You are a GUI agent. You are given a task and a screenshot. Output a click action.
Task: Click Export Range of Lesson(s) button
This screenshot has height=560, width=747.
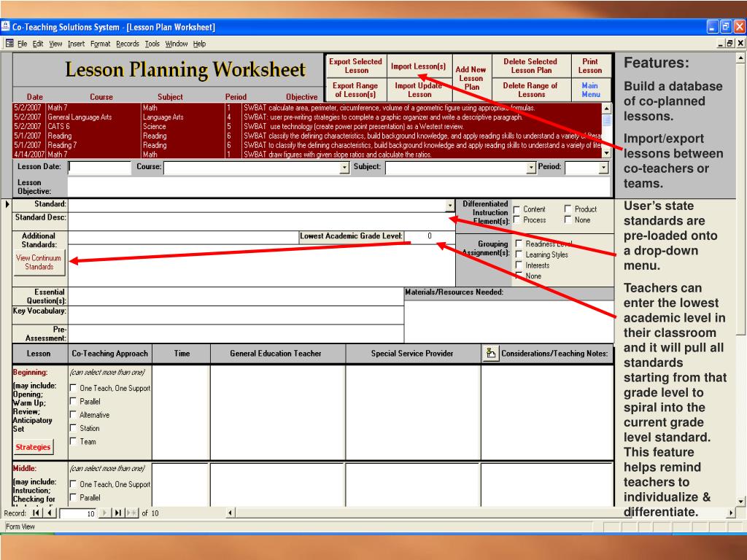pos(356,90)
